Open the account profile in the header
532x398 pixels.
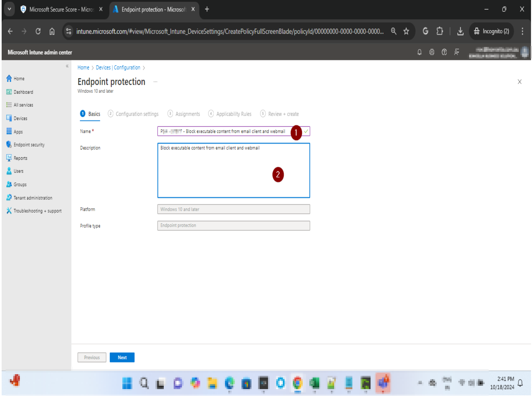(499, 52)
